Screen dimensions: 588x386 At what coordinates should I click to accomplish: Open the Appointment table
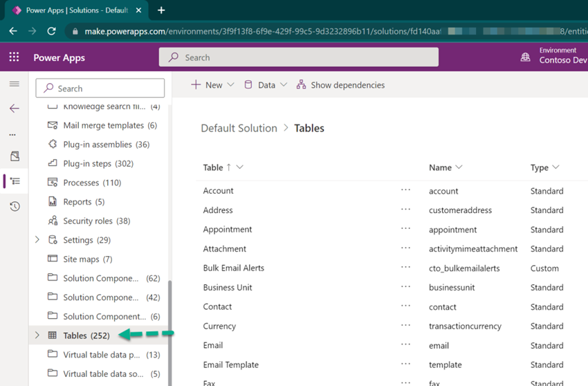228,229
